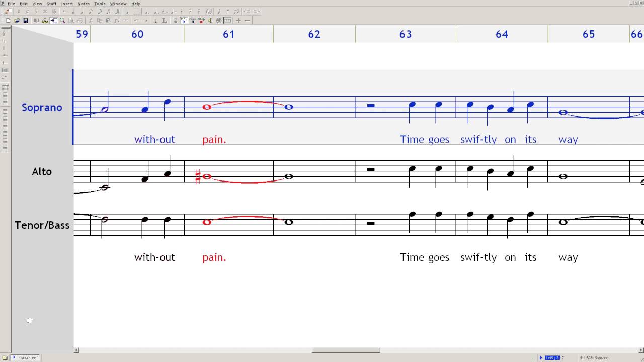Screen dimensions: 644x362
Task: Click the red lyric 'pain.' under Soprano
Action: 214,140
